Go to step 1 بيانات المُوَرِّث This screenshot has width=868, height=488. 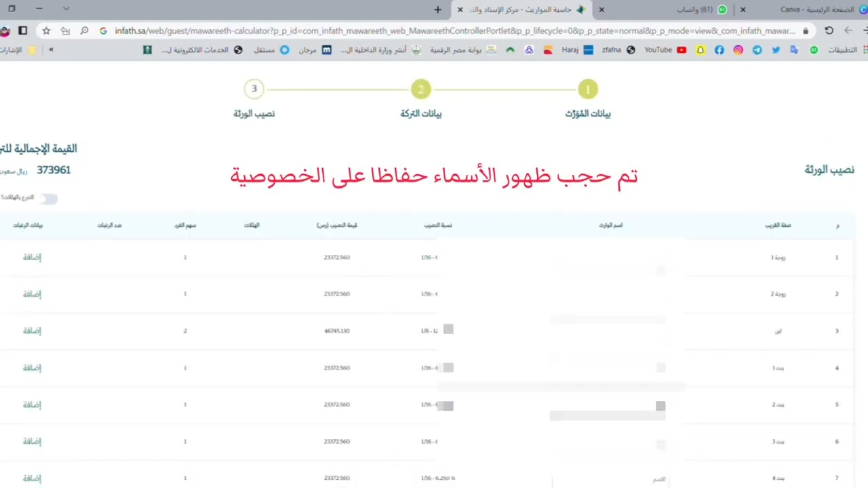click(588, 89)
